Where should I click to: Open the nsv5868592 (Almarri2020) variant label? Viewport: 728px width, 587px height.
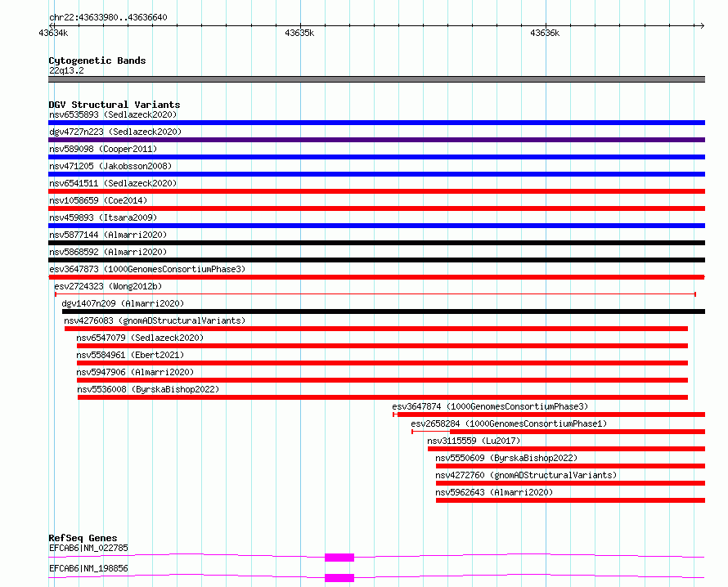tap(108, 252)
